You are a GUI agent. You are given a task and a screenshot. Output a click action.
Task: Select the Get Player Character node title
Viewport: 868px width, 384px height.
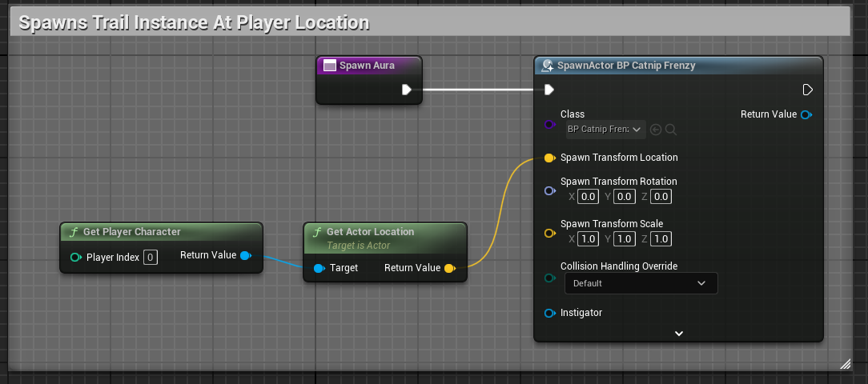coord(132,232)
